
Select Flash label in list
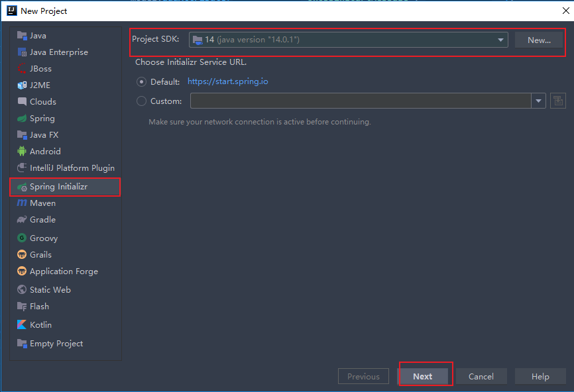click(40, 306)
